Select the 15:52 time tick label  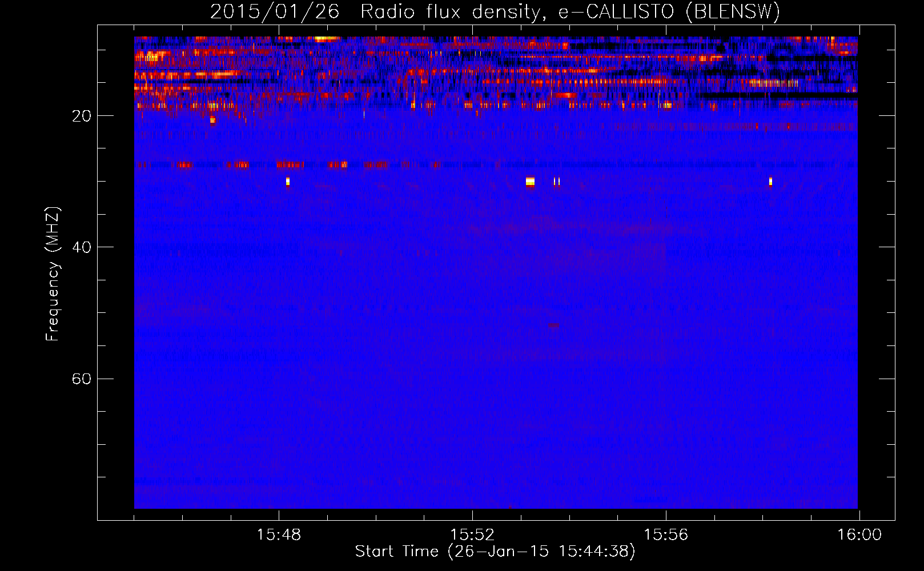tap(472, 535)
